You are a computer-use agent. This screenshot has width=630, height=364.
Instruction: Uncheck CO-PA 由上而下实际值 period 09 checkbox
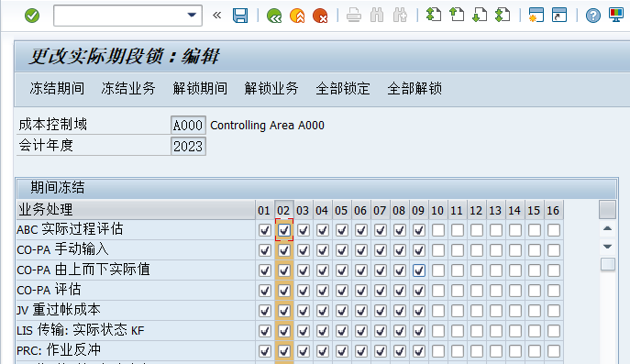point(419,270)
